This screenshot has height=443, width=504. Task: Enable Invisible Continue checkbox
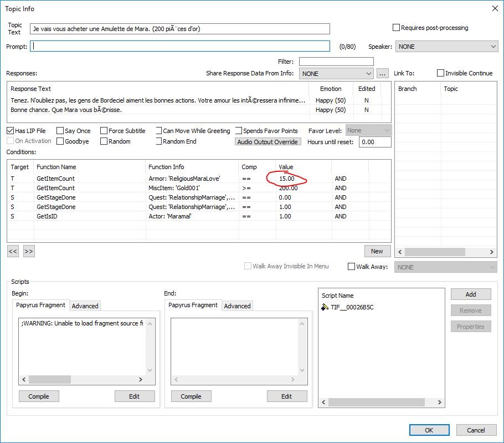coord(440,73)
